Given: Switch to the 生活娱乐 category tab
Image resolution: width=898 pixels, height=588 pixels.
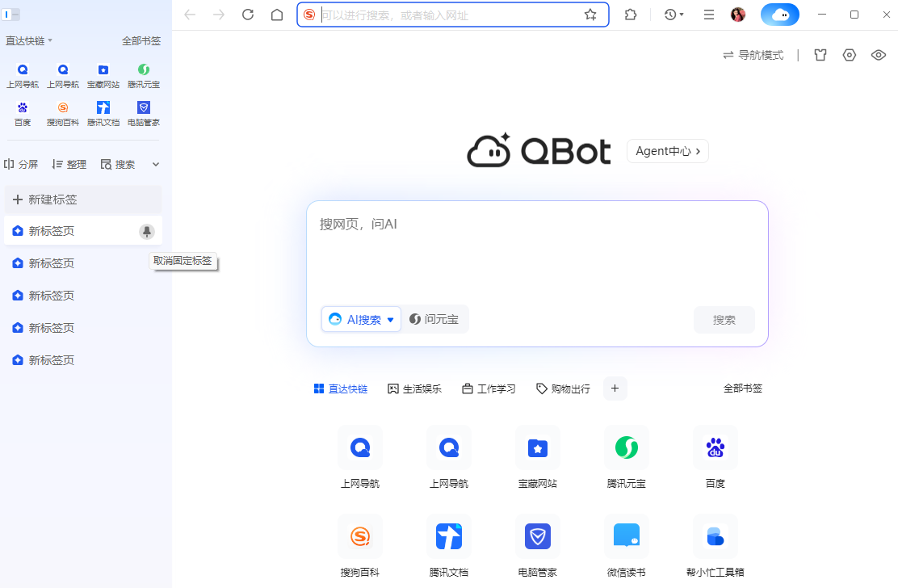Looking at the screenshot, I should 414,388.
